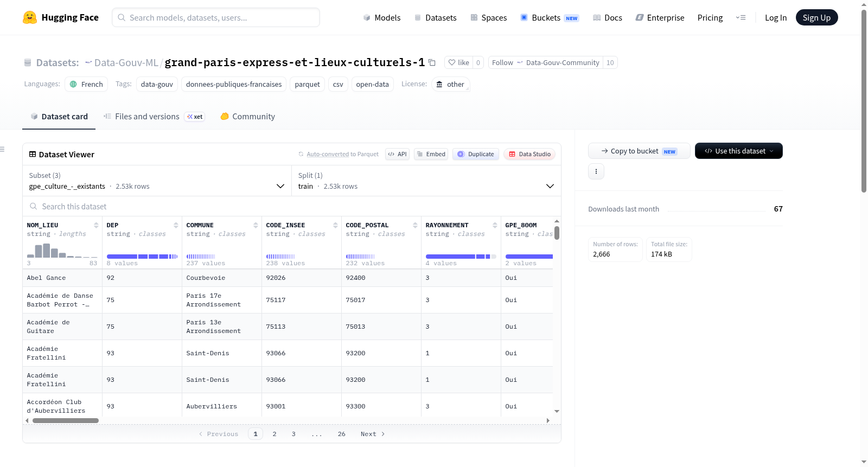Click the Hugging Face logo icon

click(30, 17)
